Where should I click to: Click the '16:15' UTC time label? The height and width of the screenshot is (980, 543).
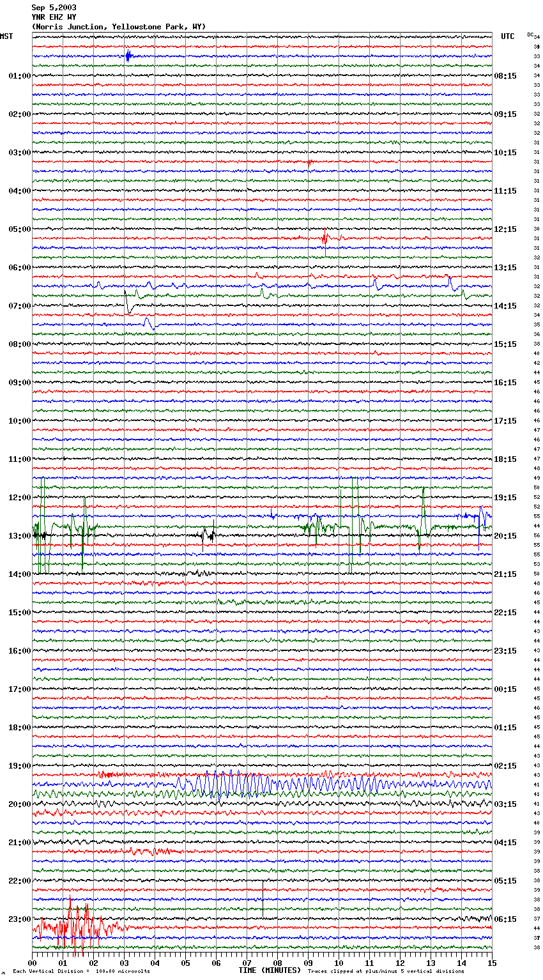[x=505, y=383]
